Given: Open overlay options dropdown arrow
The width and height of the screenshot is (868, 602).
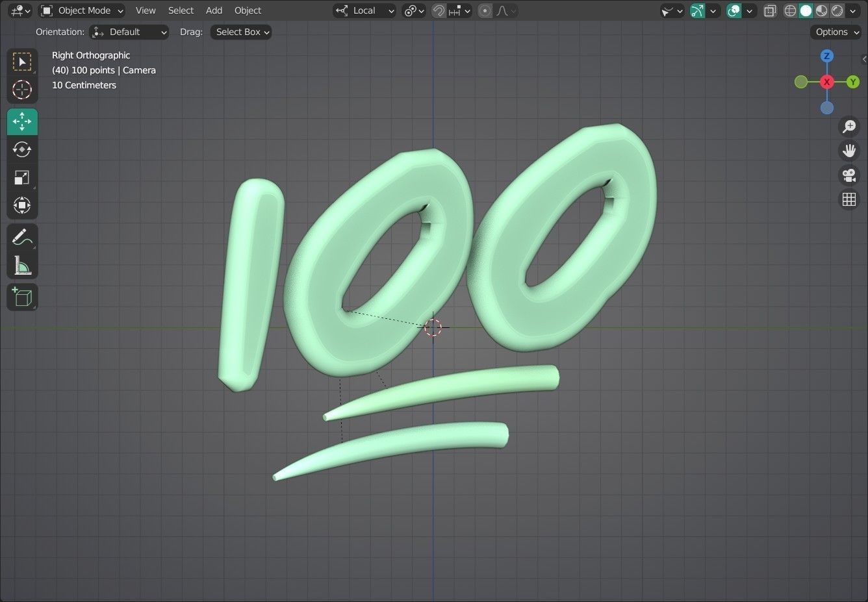Looking at the screenshot, I should 750,10.
